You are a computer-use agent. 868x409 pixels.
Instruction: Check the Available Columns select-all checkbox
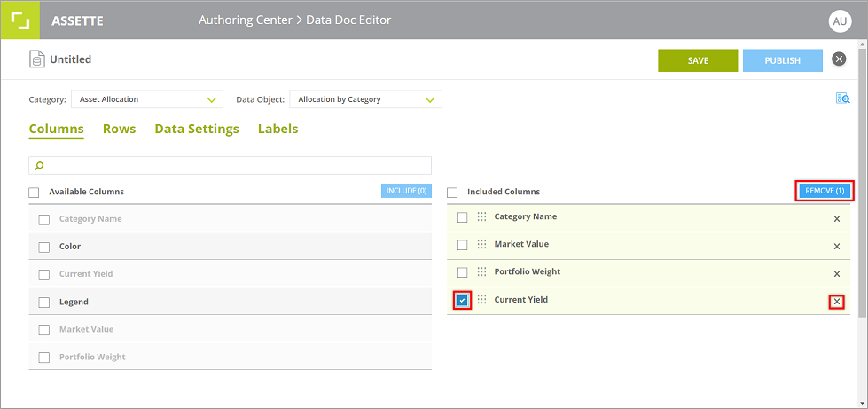[x=34, y=193]
